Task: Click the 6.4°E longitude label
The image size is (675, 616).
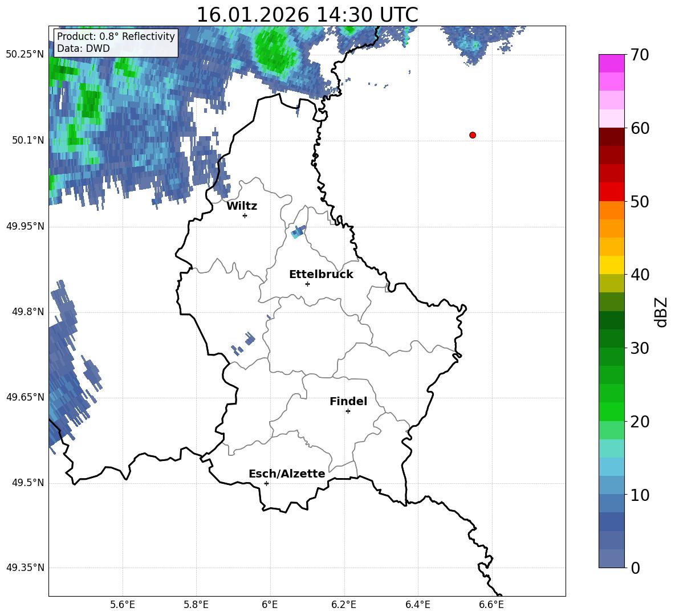Action: point(417,605)
